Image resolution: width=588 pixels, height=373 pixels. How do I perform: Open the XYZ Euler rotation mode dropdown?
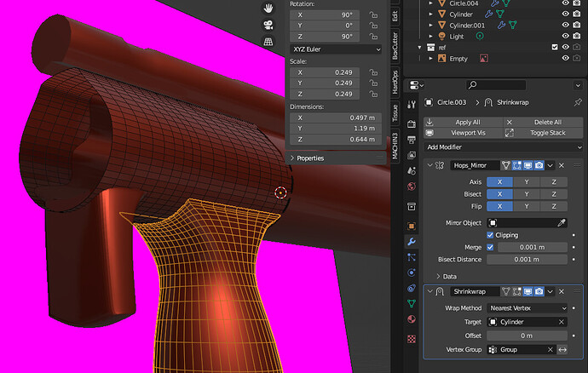coord(336,49)
